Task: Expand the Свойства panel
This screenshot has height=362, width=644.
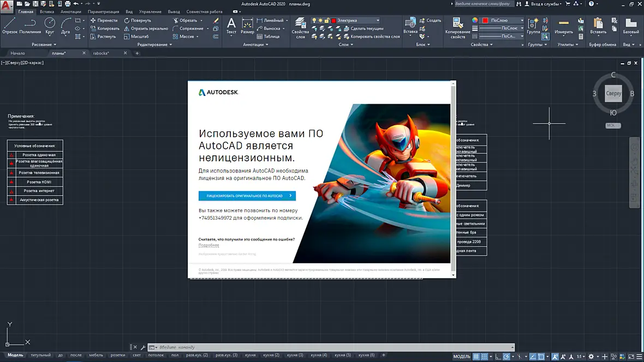Action: [x=482, y=44]
